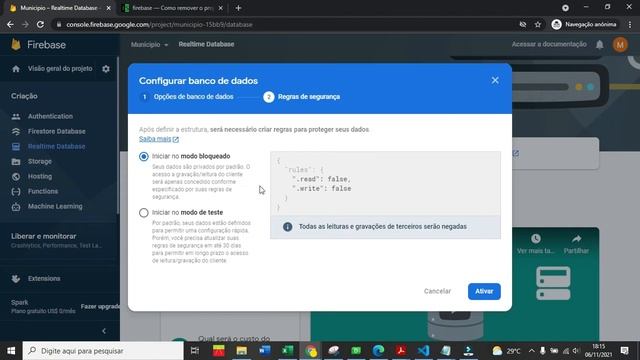Open the Chrome three-dot menu
Image resolution: width=640 pixels, height=360 pixels.
(630, 24)
